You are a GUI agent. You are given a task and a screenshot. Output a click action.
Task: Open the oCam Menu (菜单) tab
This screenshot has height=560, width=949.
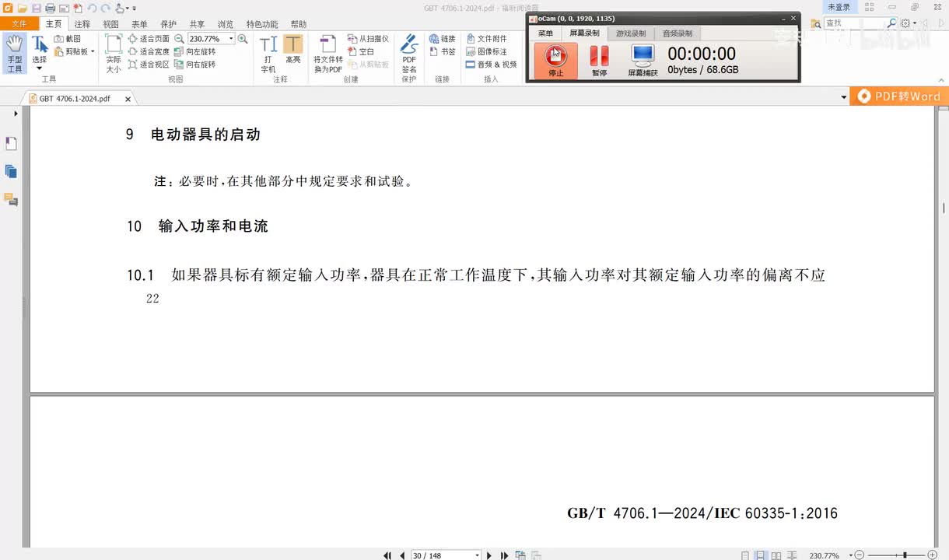545,33
